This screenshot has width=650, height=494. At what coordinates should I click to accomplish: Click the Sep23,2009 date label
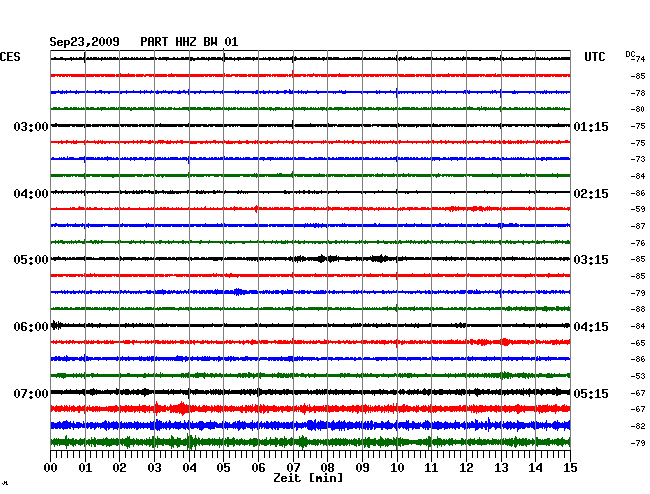click(x=85, y=42)
